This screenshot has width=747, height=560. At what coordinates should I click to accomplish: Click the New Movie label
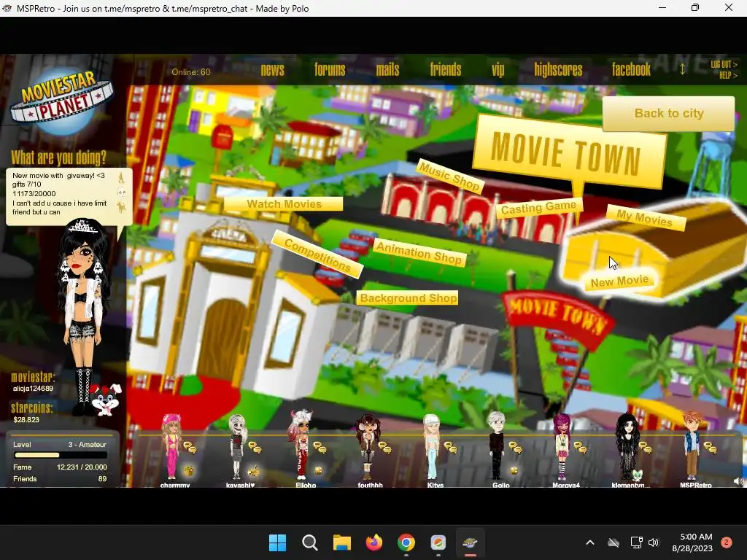pyautogui.click(x=619, y=281)
